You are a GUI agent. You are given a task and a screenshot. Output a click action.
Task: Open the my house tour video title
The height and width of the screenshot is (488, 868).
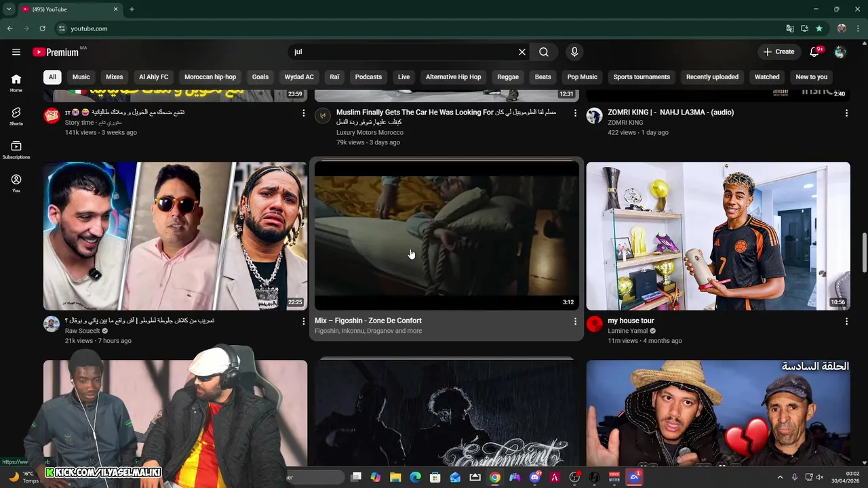click(631, 321)
